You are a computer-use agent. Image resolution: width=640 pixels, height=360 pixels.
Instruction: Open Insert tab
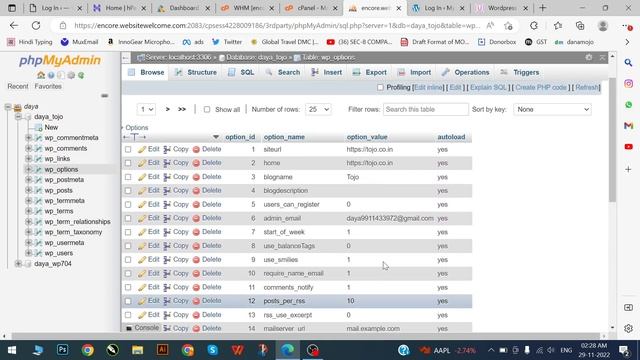click(x=327, y=72)
